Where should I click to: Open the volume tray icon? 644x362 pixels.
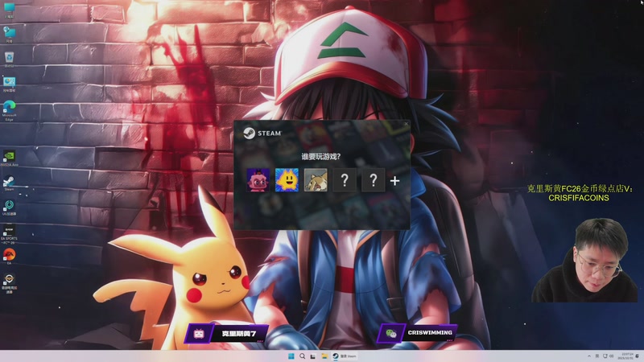point(611,356)
